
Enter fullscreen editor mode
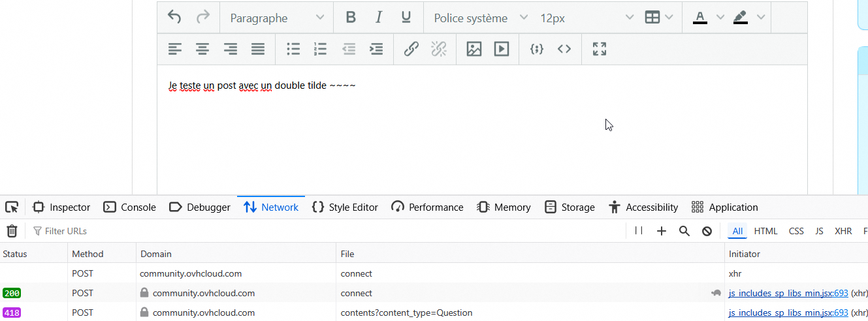(x=600, y=49)
